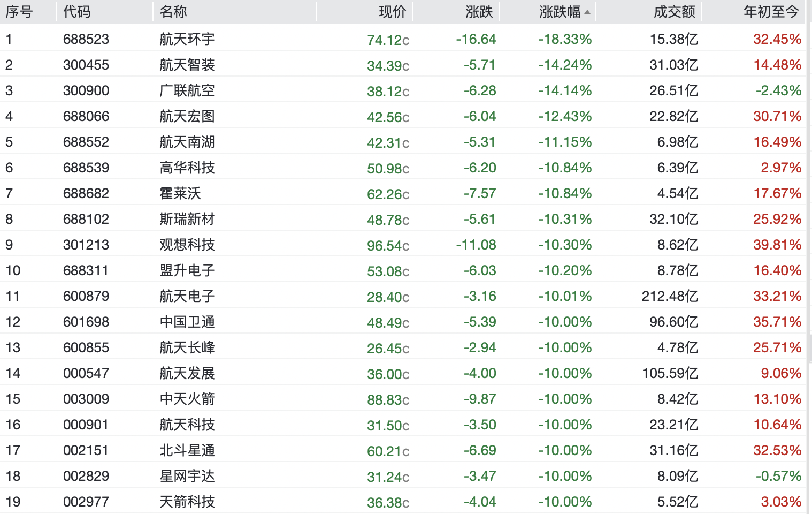Open stock 航天环宇
The width and height of the screenshot is (812, 514).
point(187,39)
